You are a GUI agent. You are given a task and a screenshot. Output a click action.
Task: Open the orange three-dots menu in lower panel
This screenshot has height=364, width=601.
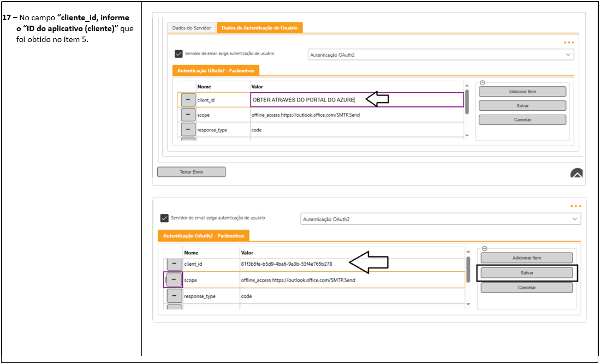point(576,206)
